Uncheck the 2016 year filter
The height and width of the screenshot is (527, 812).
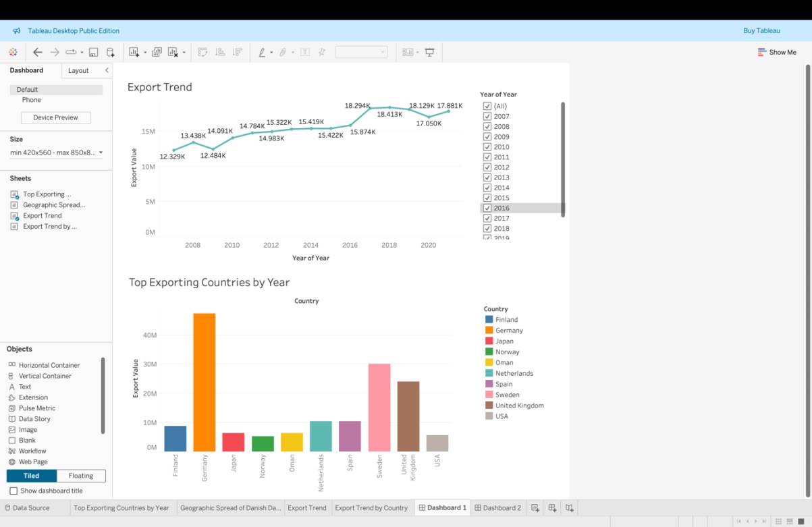coord(487,208)
